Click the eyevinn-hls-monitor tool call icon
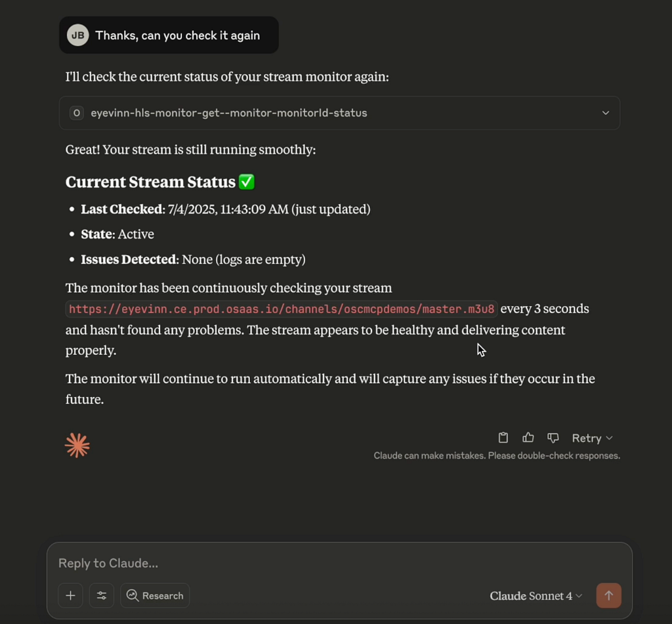 point(77,113)
